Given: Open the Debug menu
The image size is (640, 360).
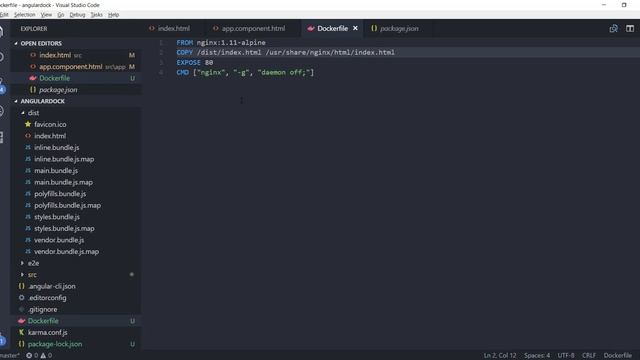Looking at the screenshot, I should (x=77, y=15).
